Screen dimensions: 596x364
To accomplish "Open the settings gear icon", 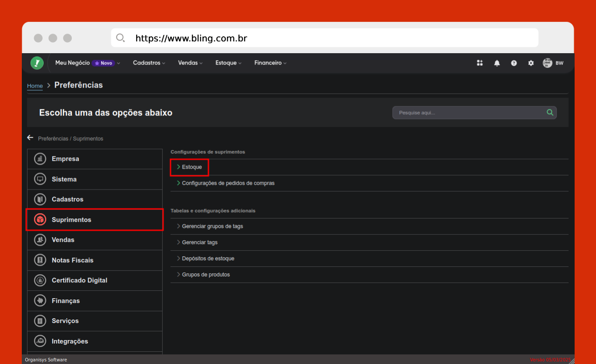I will pos(531,63).
